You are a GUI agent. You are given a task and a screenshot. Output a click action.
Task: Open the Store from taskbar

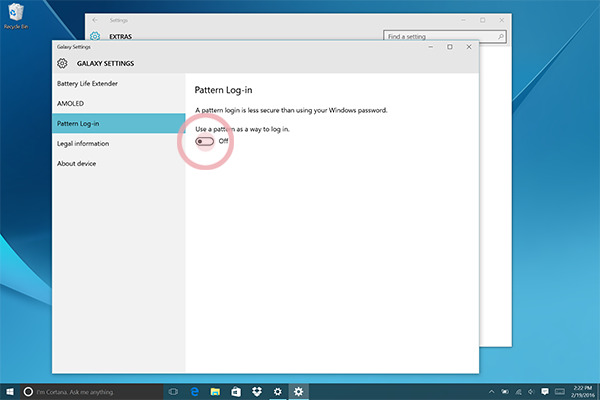(x=236, y=392)
